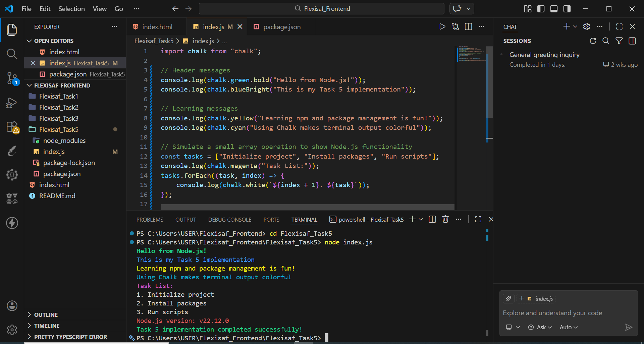
Task: Expand the OUTLINE section
Action: click(46, 314)
